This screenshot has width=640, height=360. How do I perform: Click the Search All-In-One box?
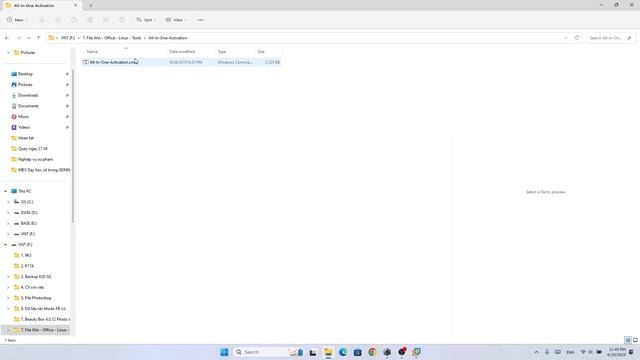click(611, 38)
